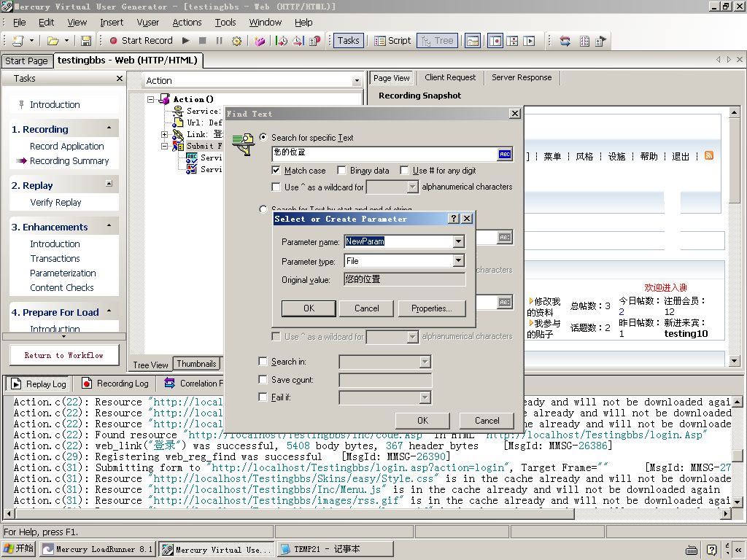Click the New script toolbar icon
This screenshot has width=747, height=560.
(18, 41)
